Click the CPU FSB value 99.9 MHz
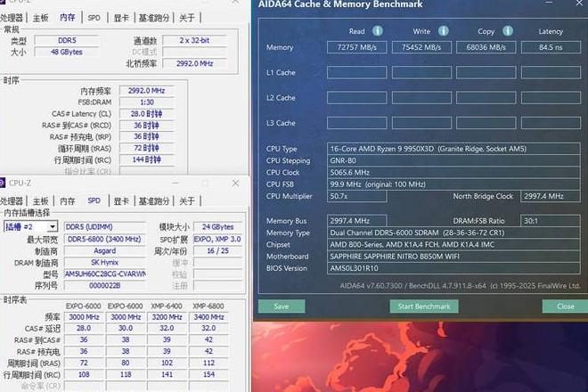The image size is (588, 392). [453, 184]
